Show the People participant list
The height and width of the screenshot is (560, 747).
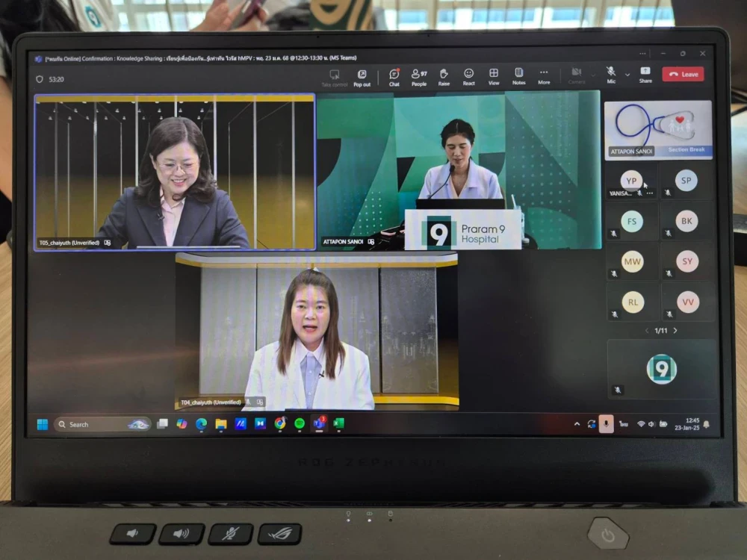tap(419, 75)
